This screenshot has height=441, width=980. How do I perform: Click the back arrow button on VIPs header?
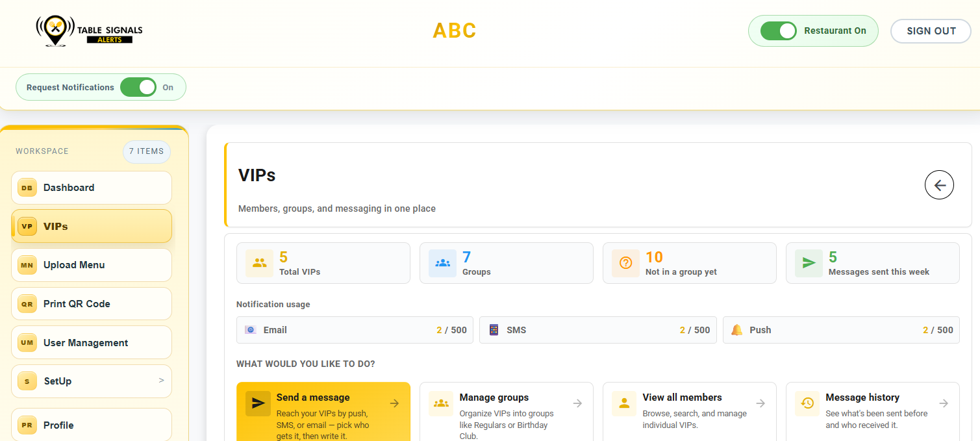click(939, 185)
